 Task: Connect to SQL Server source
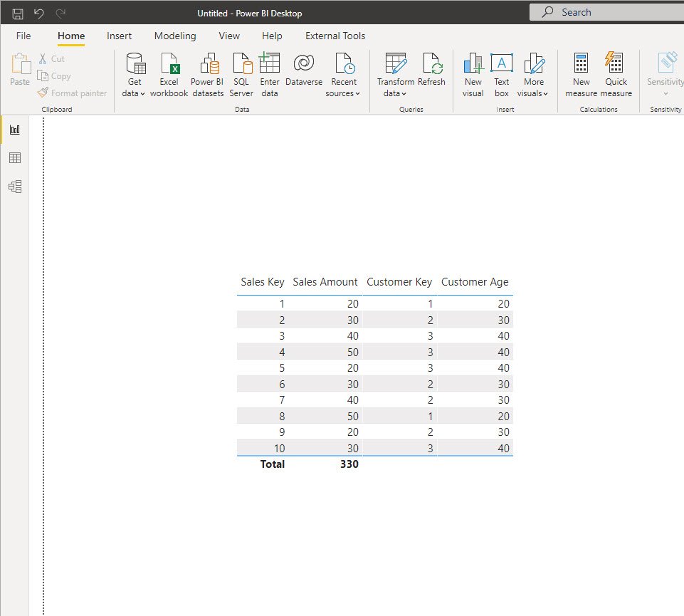coord(241,75)
